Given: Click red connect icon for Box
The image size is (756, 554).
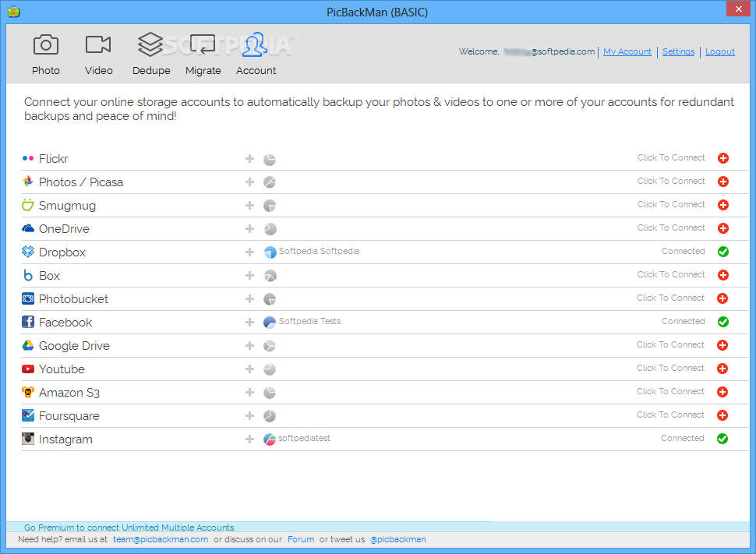Looking at the screenshot, I should [722, 275].
